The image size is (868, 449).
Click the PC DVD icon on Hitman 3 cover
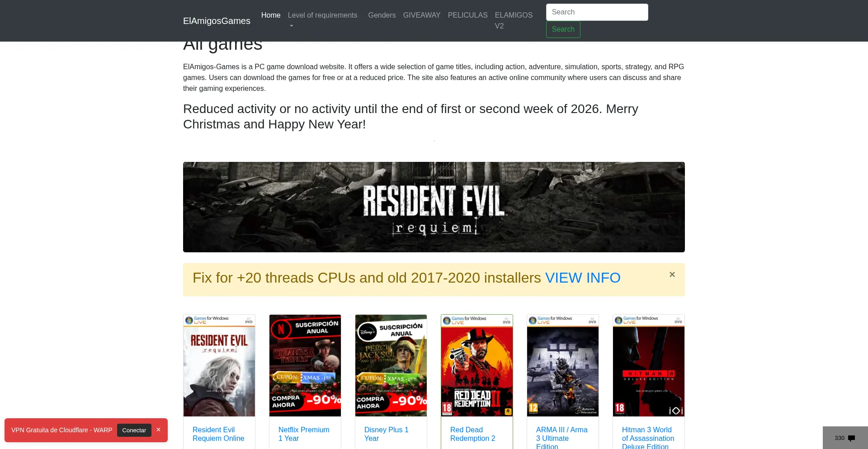click(x=678, y=321)
